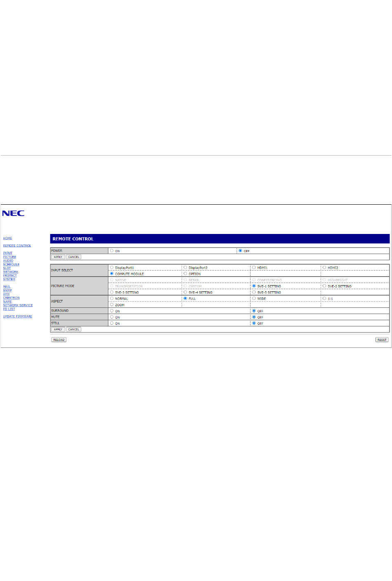
Task: Open the HOME link in sidebar
Action: pyautogui.click(x=7, y=238)
